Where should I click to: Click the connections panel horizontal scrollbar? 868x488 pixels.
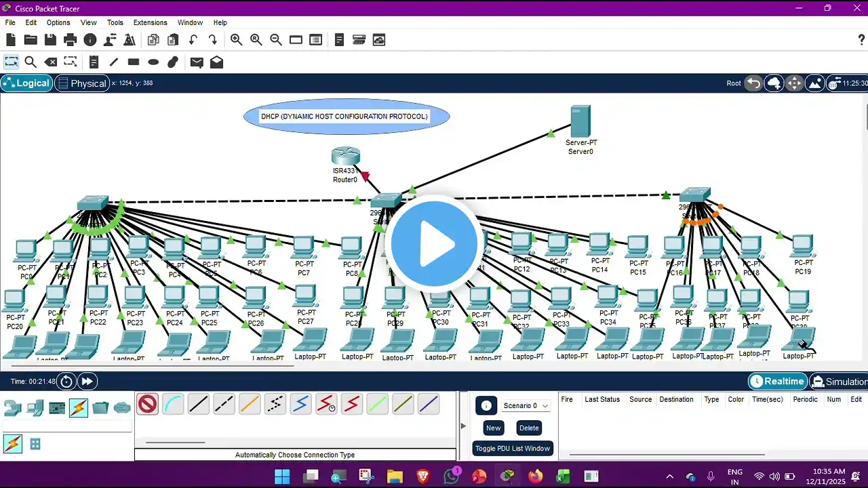pyautogui.click(x=176, y=443)
